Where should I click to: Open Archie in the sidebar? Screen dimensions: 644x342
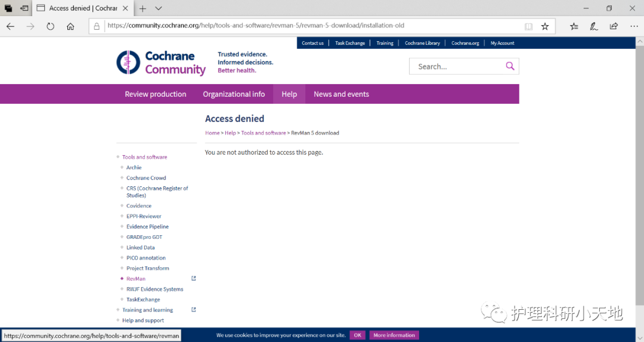coord(134,167)
